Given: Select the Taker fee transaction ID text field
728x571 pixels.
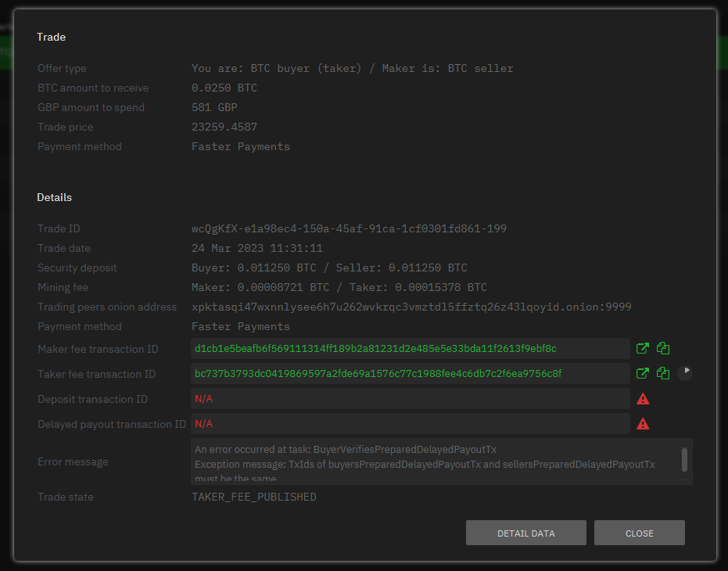Looking at the screenshot, I should [411, 373].
